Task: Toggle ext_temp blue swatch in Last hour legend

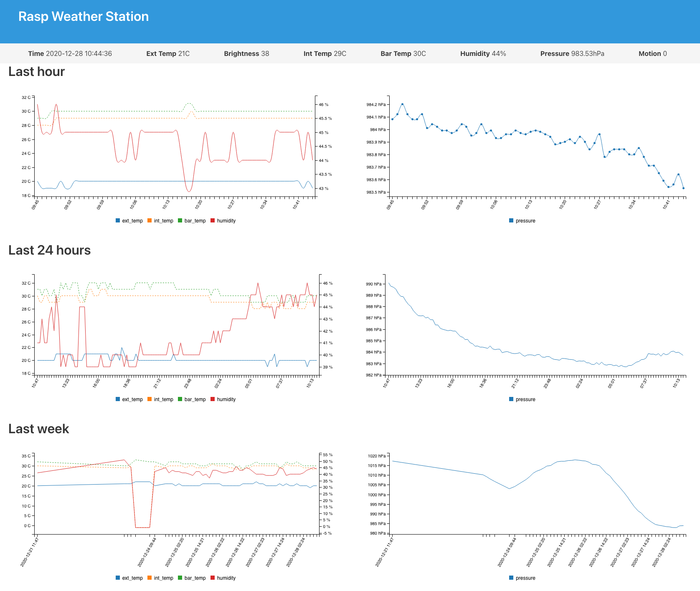Action: coord(118,220)
